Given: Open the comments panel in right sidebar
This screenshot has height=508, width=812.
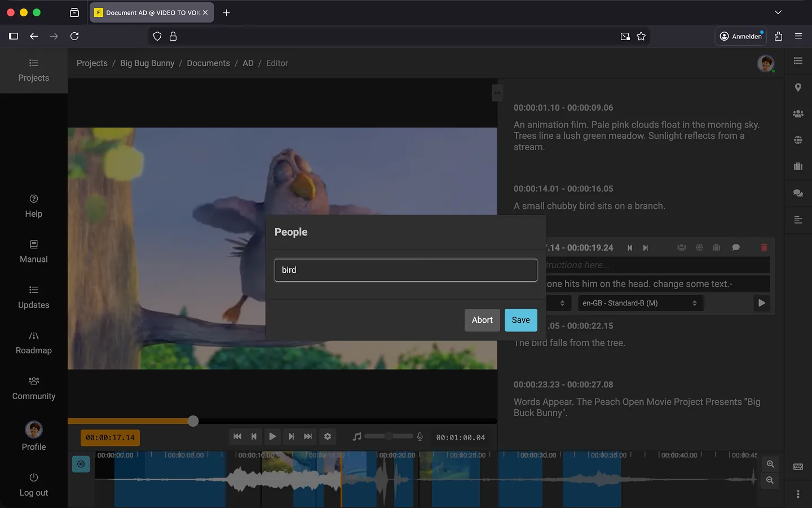Looking at the screenshot, I should tap(798, 193).
